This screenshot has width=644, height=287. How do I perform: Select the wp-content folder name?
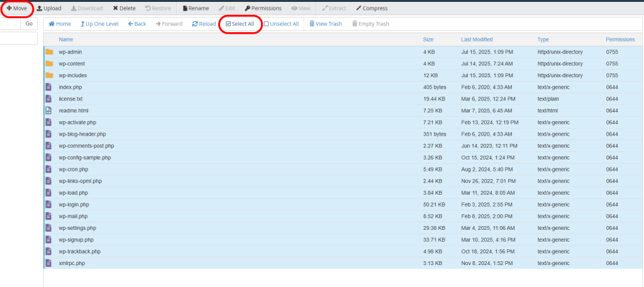72,63
